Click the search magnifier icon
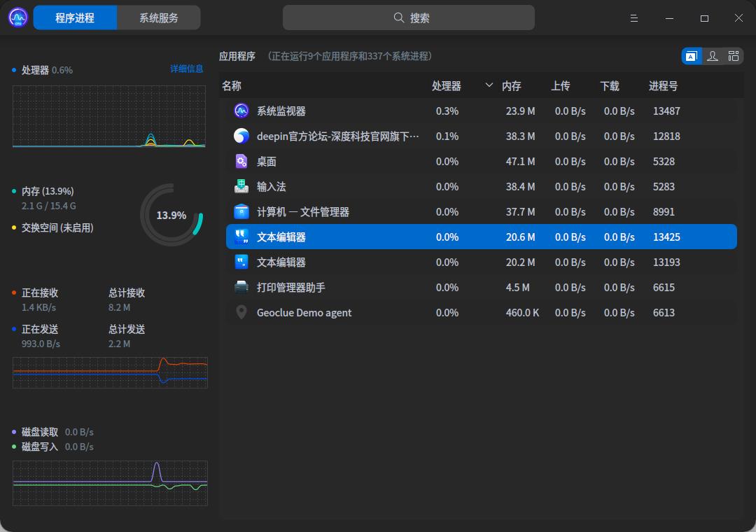 (398, 17)
